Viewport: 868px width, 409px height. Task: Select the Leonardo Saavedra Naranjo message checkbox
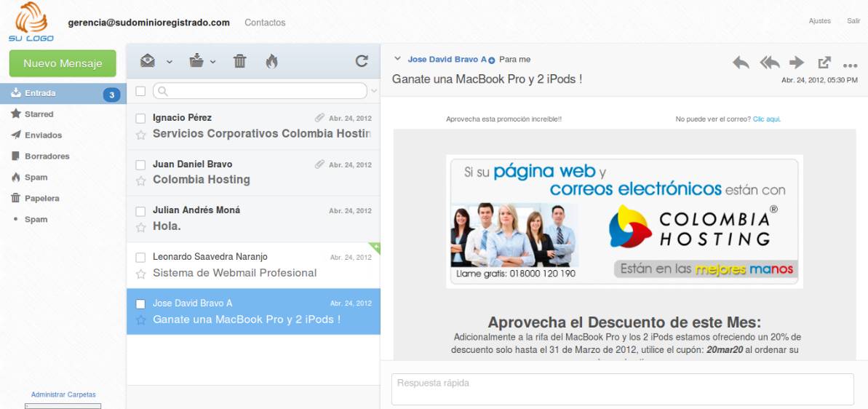(141, 257)
